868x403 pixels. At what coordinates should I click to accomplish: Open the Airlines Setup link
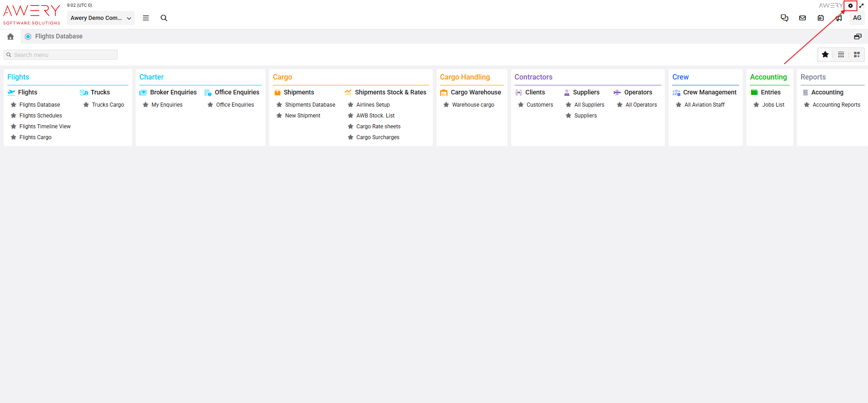(x=373, y=105)
